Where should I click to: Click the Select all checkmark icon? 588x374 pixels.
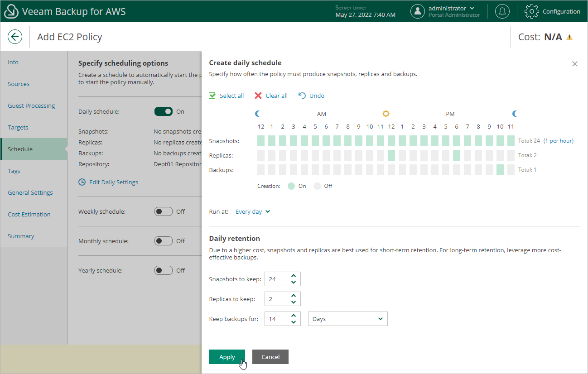[x=212, y=96]
